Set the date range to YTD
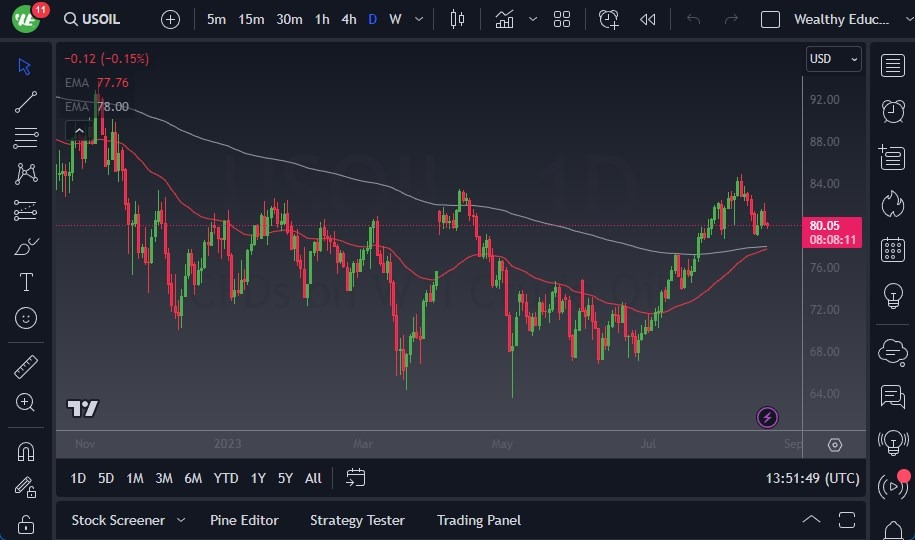This screenshot has width=915, height=540. click(x=226, y=478)
